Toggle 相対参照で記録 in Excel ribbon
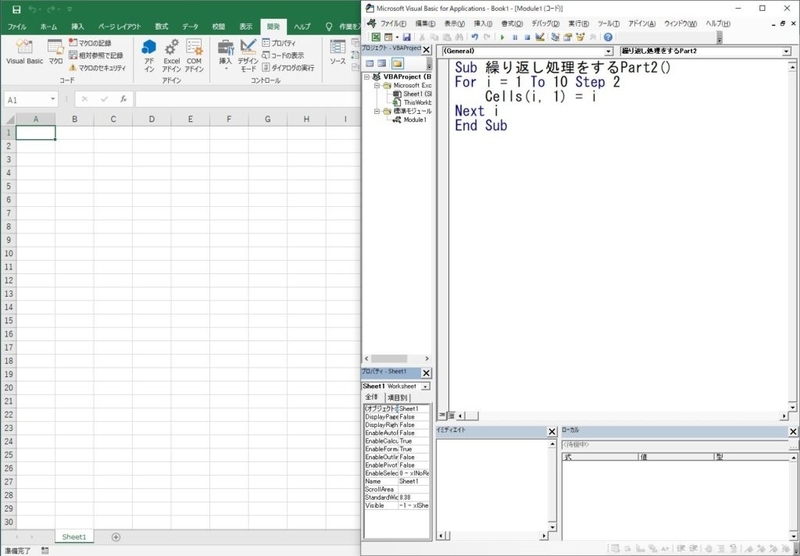800x556 pixels. tap(96, 55)
